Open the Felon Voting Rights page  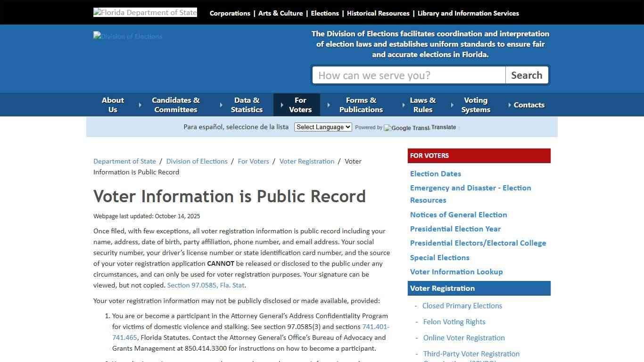454,321
